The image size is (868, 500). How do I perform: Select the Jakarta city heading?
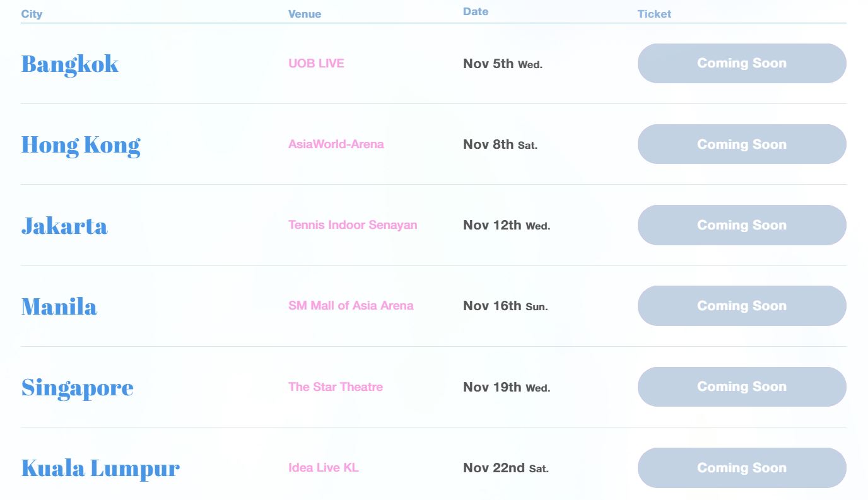(x=64, y=226)
